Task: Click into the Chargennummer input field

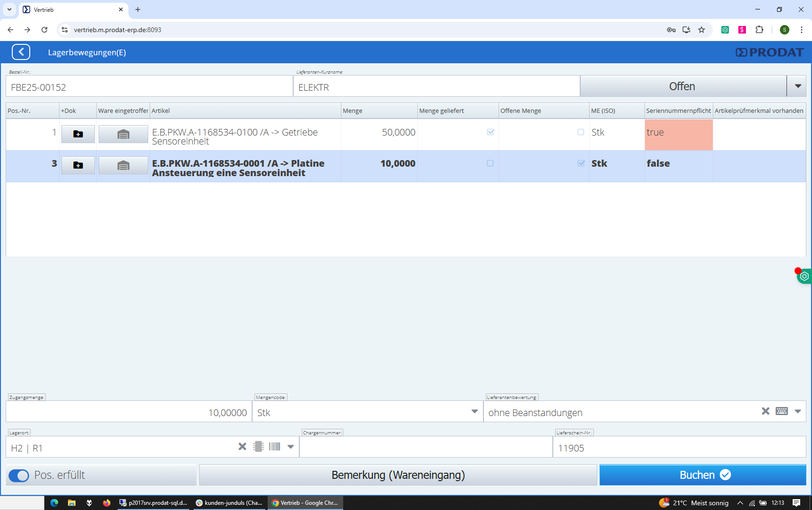Action: coord(426,448)
